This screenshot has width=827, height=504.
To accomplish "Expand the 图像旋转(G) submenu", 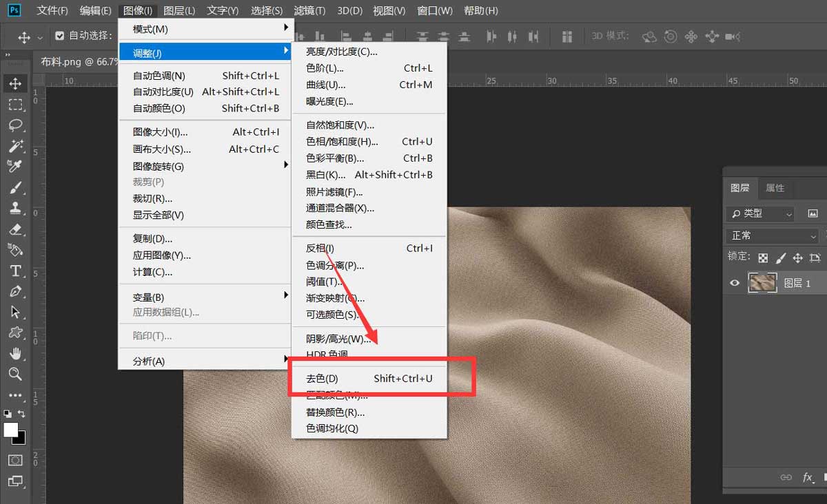I will (x=206, y=166).
